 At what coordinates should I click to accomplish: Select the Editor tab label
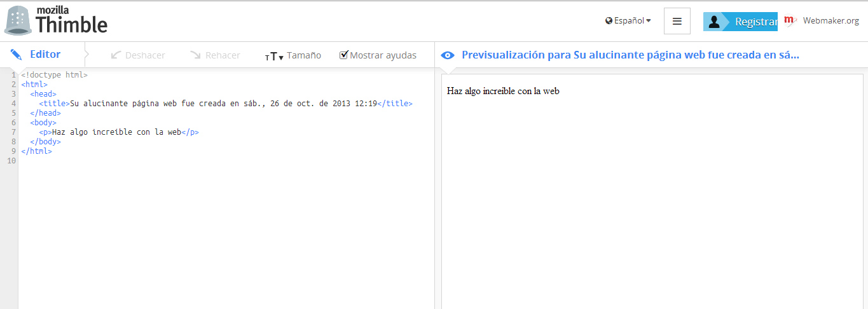click(x=45, y=55)
